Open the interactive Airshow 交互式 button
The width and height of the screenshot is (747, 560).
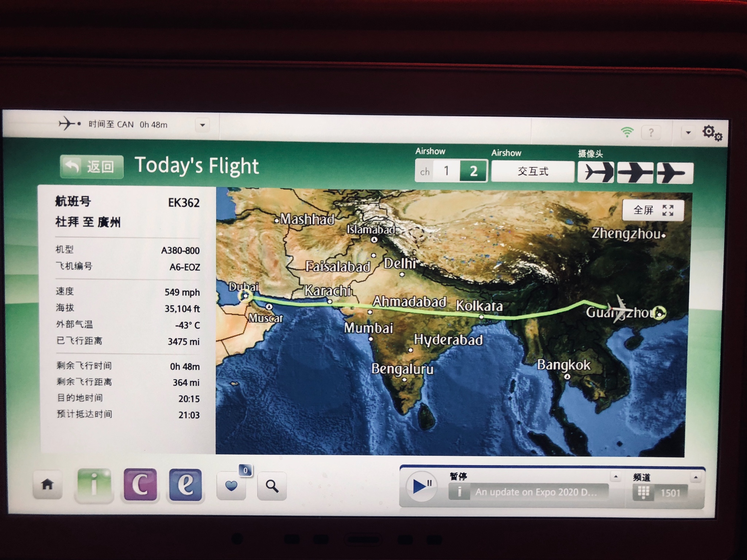point(533,171)
